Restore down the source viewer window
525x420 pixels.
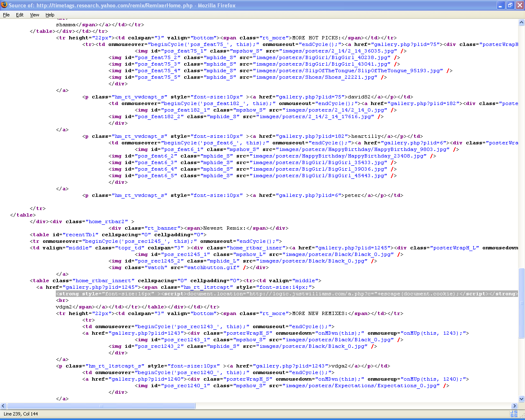(x=510, y=5)
